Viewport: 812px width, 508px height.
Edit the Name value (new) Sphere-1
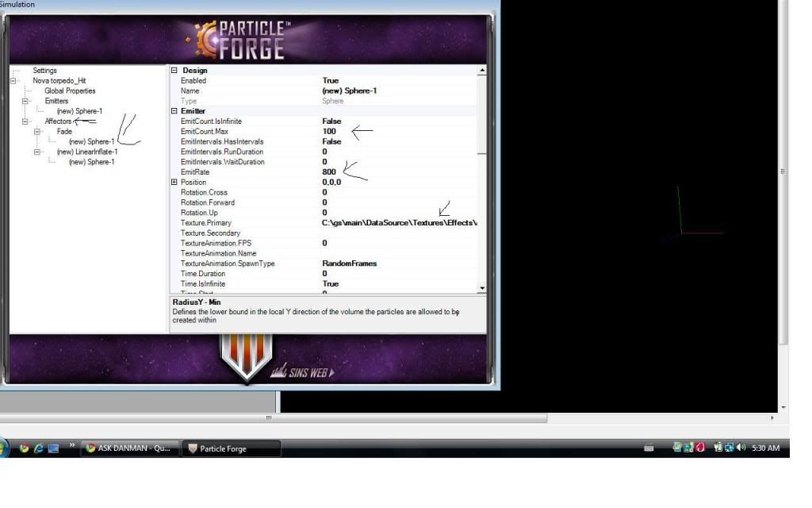tap(399, 90)
